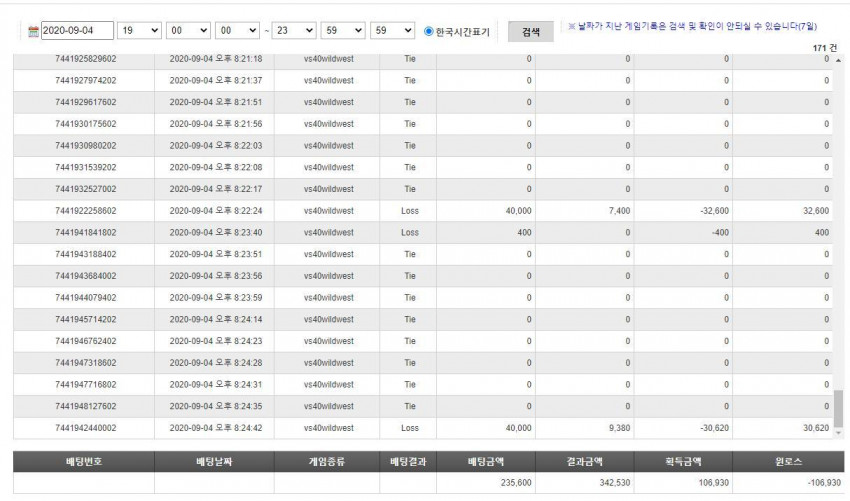Image resolution: width=850 pixels, height=501 pixels.
Task: Click the scrollbar up arrow
Action: [839, 60]
